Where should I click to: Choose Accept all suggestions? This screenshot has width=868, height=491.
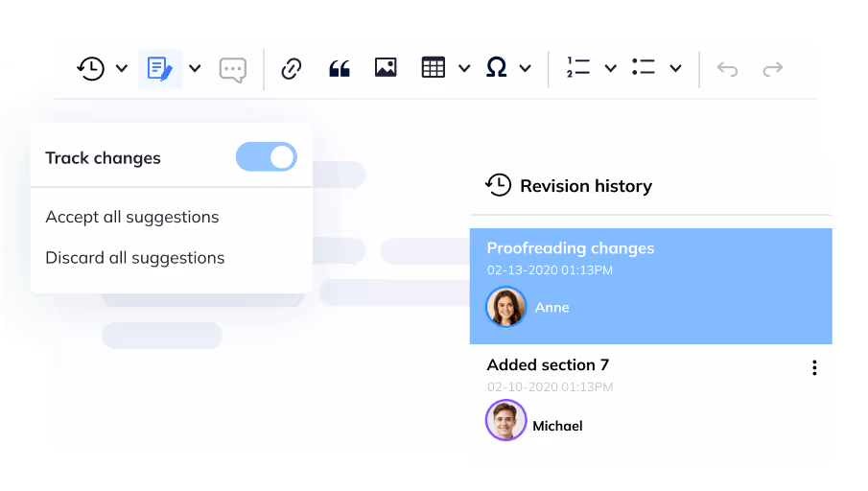pos(132,217)
